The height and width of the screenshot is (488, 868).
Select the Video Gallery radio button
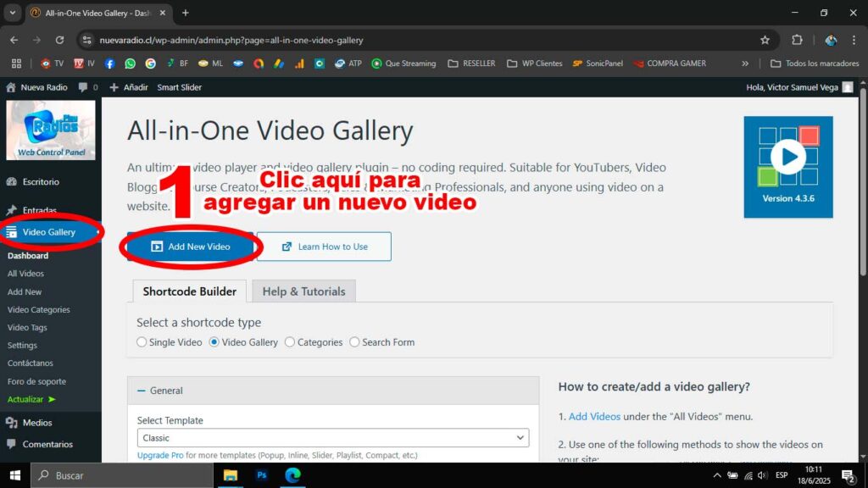pos(214,342)
